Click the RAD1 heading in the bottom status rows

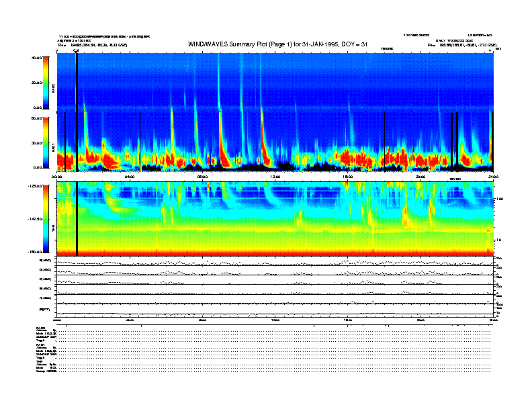40,345
